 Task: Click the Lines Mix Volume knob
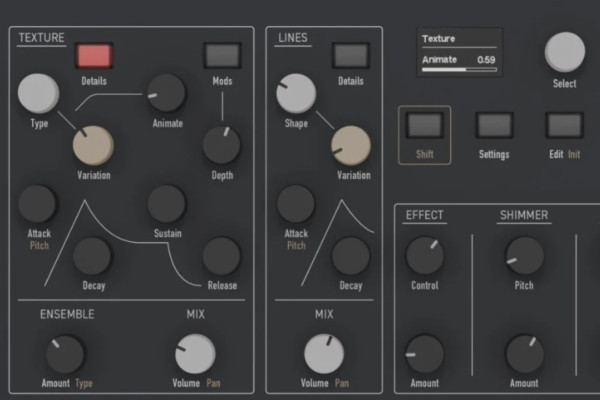click(324, 354)
